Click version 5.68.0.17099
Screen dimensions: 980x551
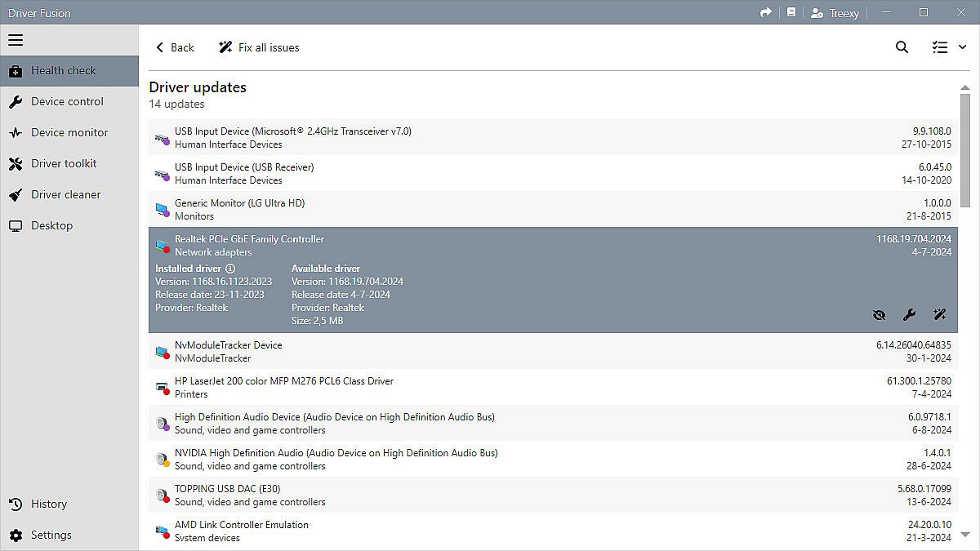(924, 489)
